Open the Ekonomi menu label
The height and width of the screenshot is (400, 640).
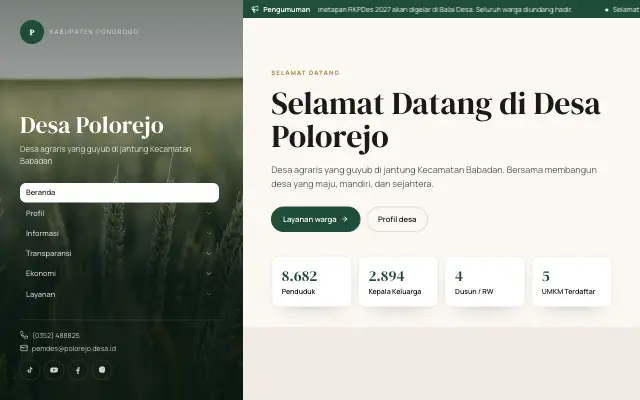click(40, 273)
